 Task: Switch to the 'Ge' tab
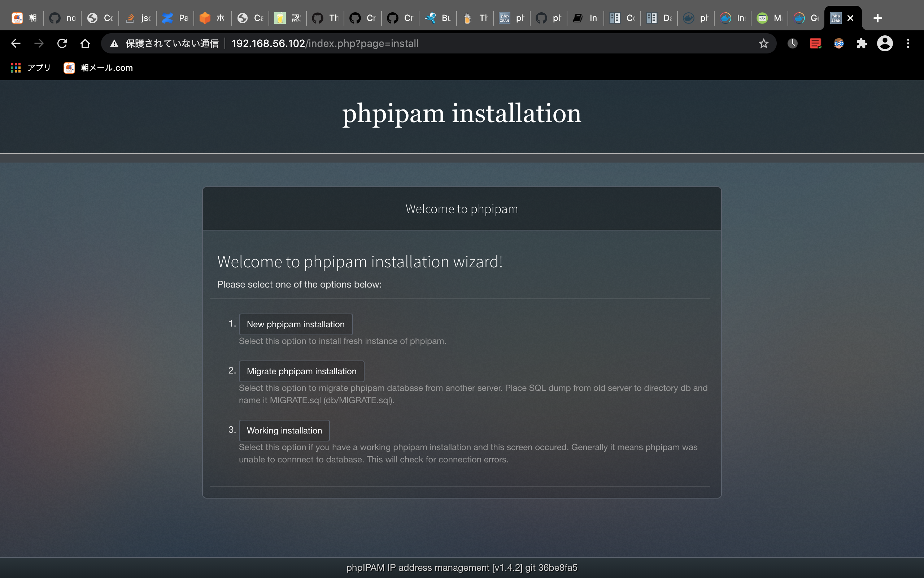806,18
